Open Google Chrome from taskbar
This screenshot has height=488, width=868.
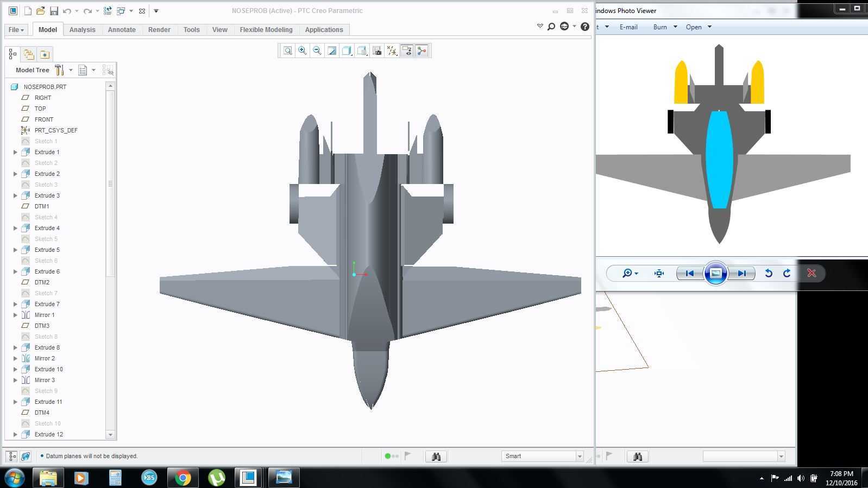183,478
